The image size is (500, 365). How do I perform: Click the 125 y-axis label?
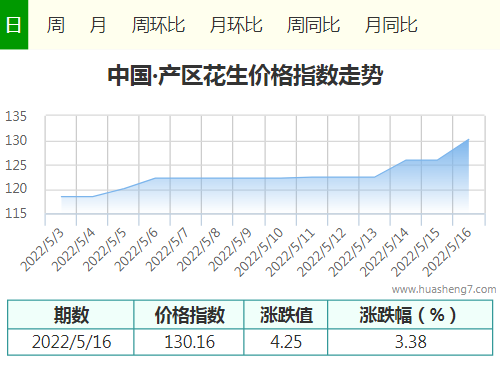point(16,165)
